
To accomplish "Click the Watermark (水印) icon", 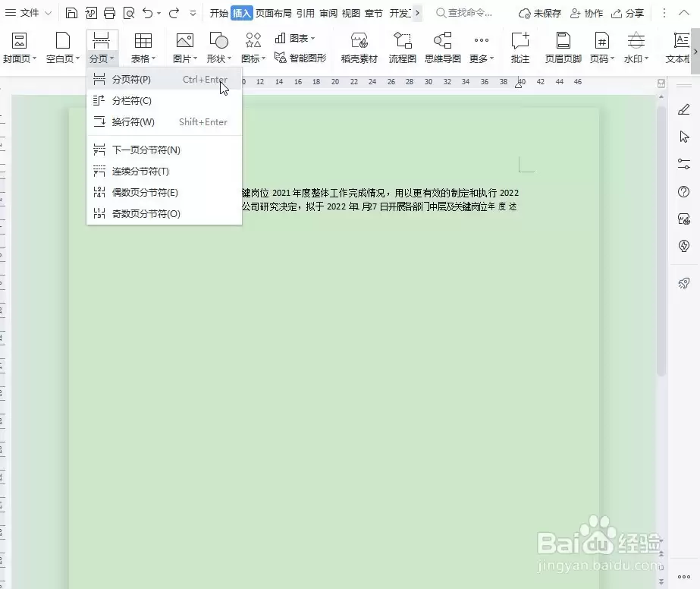I will tap(636, 41).
